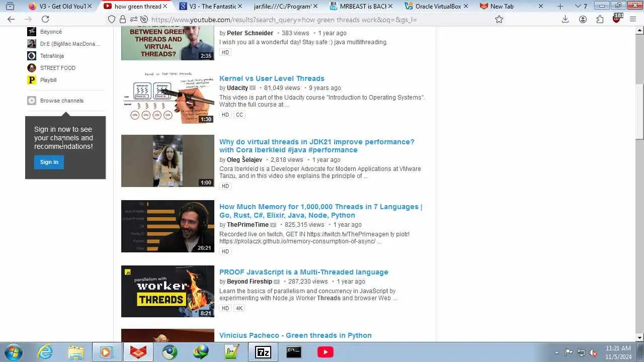This screenshot has height=362, width=644.
Task: Reload the current page
Action: (45, 19)
